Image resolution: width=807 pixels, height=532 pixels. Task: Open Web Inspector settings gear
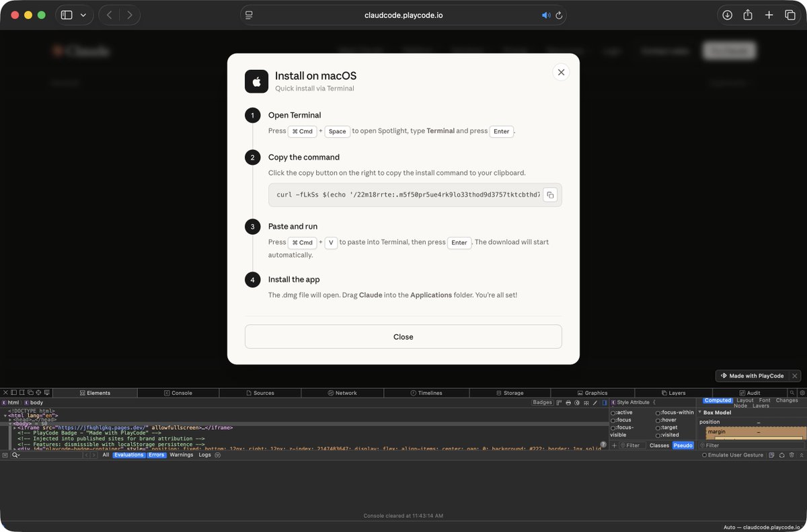point(802,393)
